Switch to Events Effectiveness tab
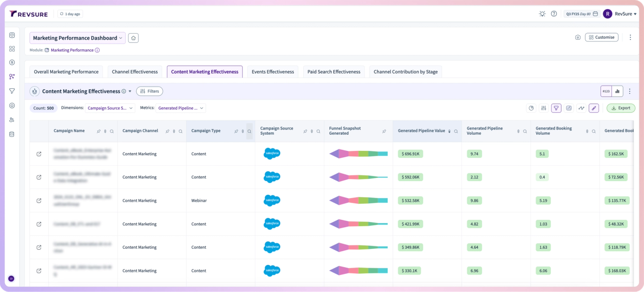Screen dimensions: 644x292 pos(273,72)
